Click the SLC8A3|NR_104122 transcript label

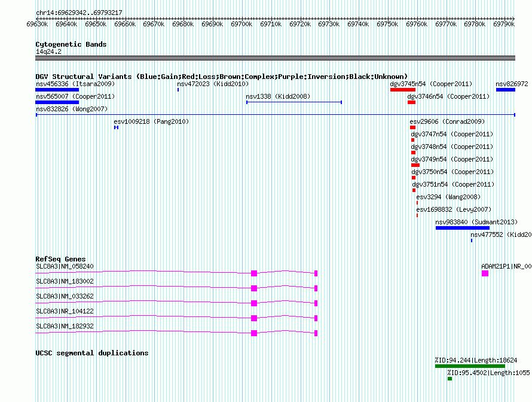tap(65, 311)
